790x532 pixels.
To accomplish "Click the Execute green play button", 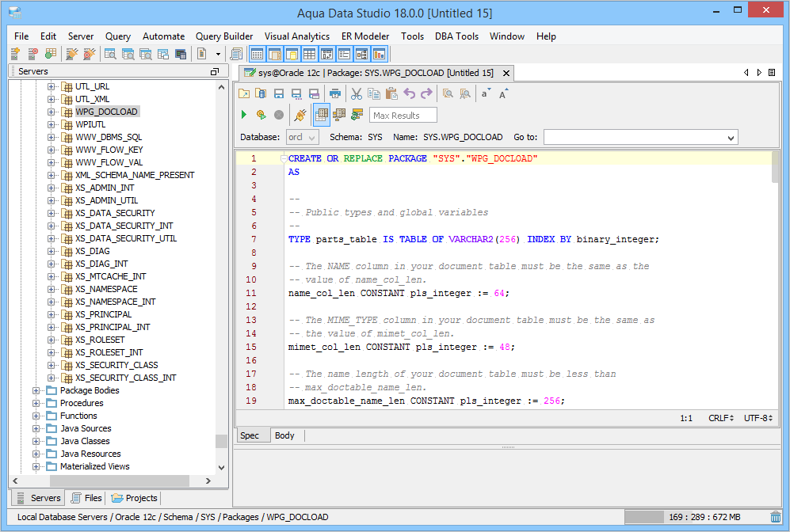I will pyautogui.click(x=244, y=116).
